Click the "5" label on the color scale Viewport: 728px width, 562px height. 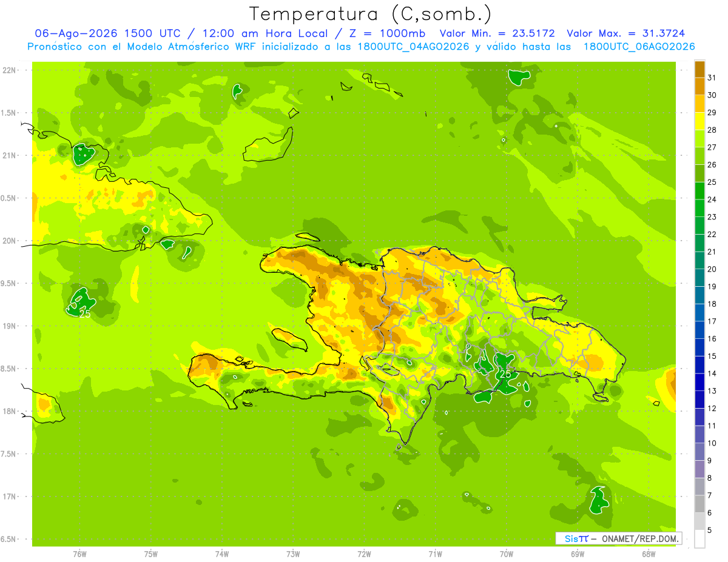tap(710, 530)
